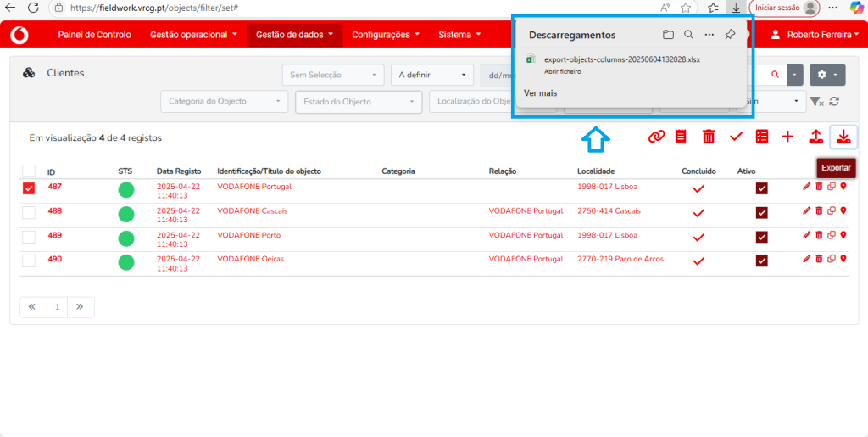Open the A definir dropdown
Screen dimensions: 868x437
(x=432, y=75)
